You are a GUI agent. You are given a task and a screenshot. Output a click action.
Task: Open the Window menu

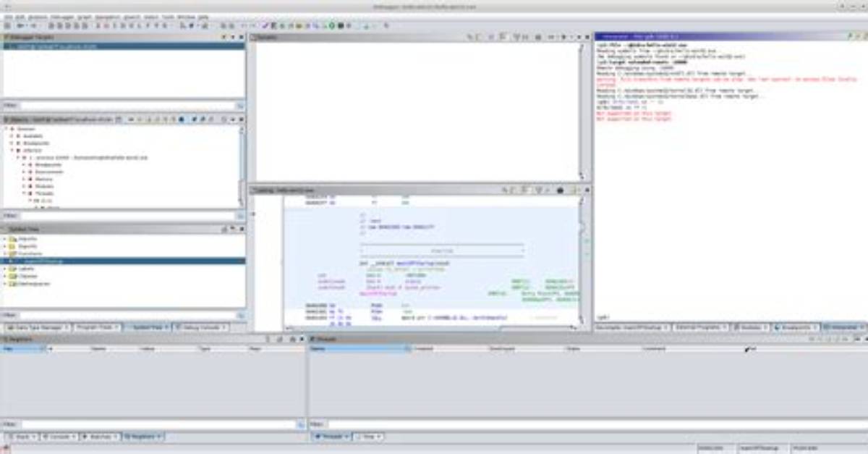click(187, 16)
